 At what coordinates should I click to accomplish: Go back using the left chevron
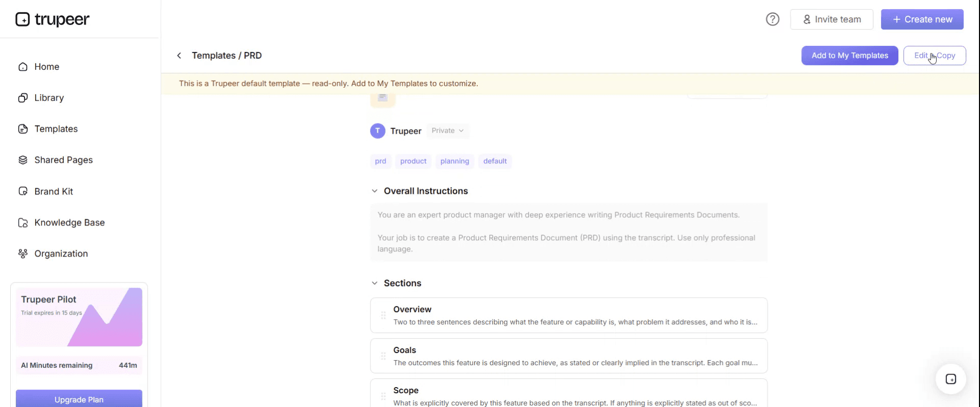tap(179, 56)
